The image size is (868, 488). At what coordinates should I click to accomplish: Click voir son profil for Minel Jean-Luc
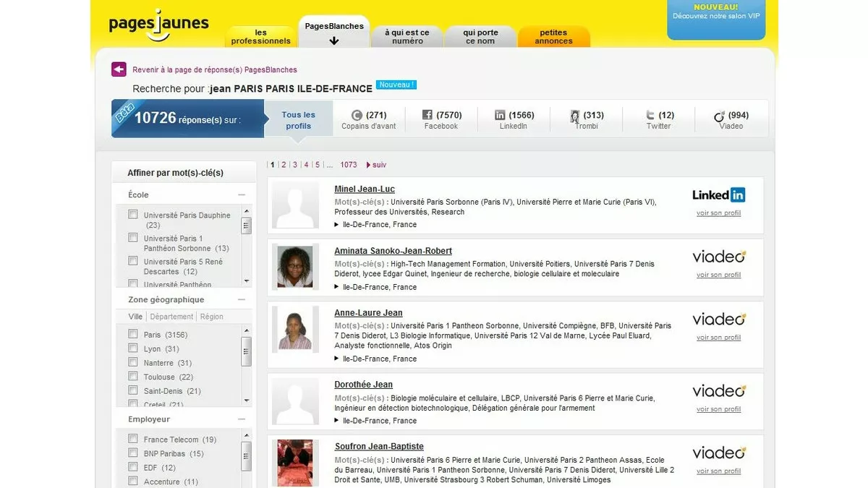pos(718,213)
